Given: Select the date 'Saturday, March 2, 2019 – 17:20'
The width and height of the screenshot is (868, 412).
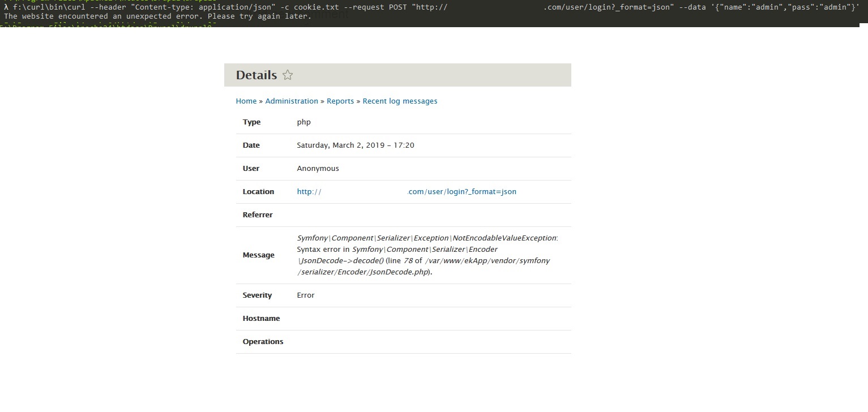Looking at the screenshot, I should (356, 145).
